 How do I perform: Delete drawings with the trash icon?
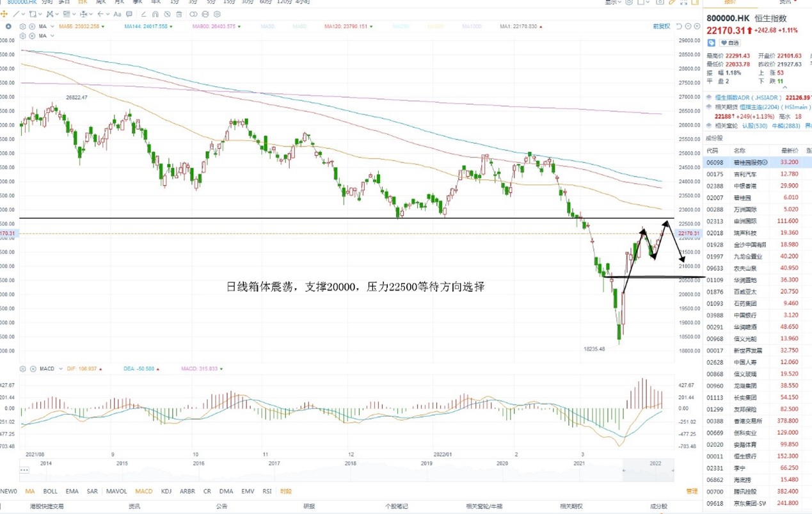179,14
